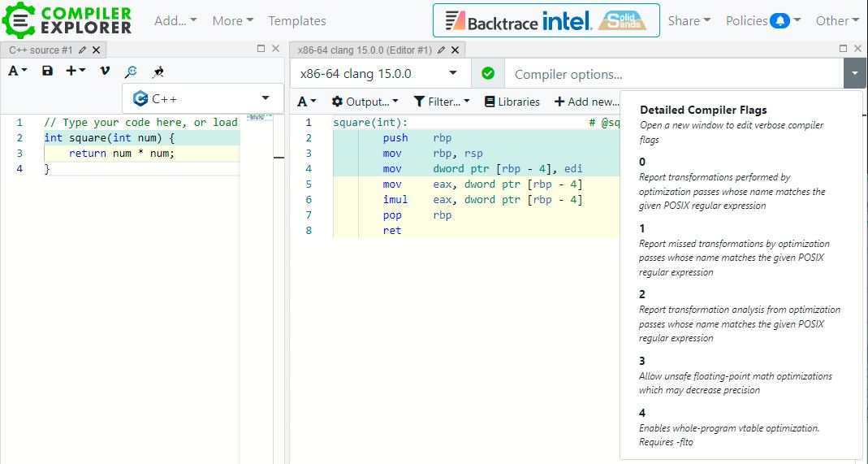The image size is (868, 464).
Task: Click assembly line 'push rbp'
Action: coord(417,138)
